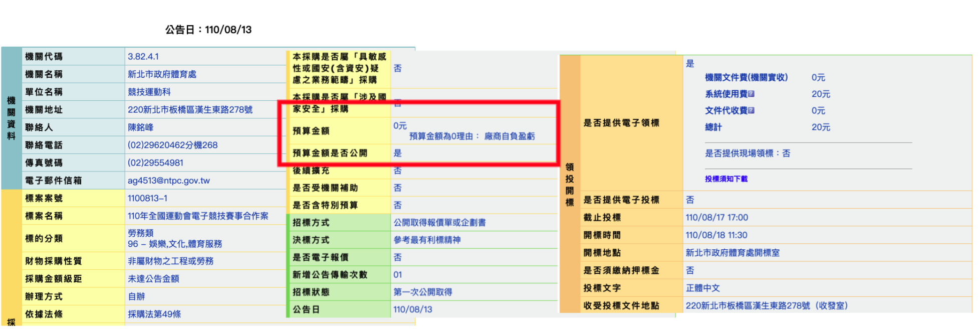Select the bid language 正體中文
The width and height of the screenshot is (980, 329).
703,288
